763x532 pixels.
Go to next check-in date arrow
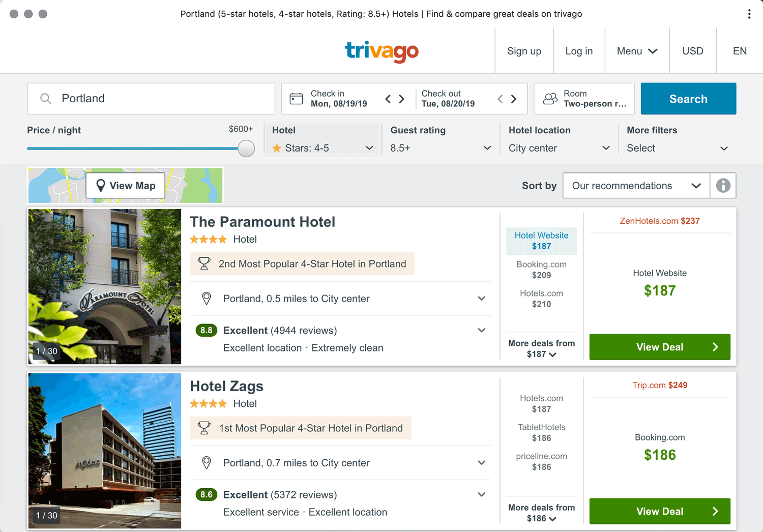click(402, 99)
